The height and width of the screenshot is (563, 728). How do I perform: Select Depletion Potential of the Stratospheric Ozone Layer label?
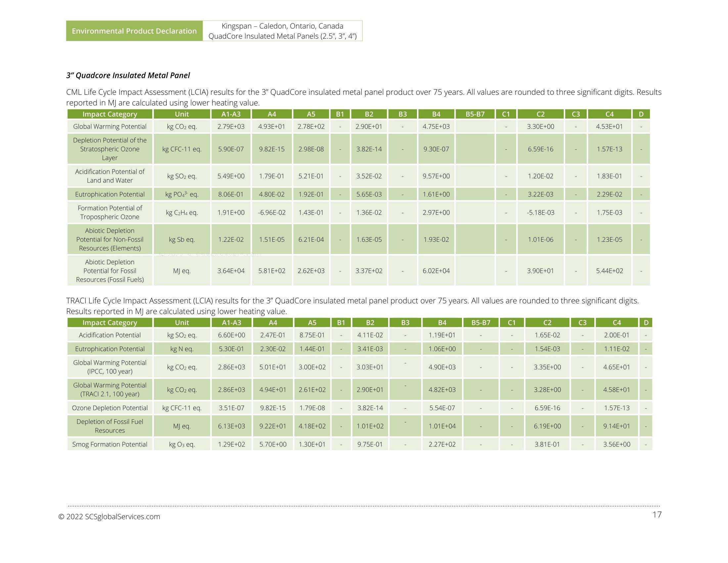pyautogui.click(x=110, y=149)
